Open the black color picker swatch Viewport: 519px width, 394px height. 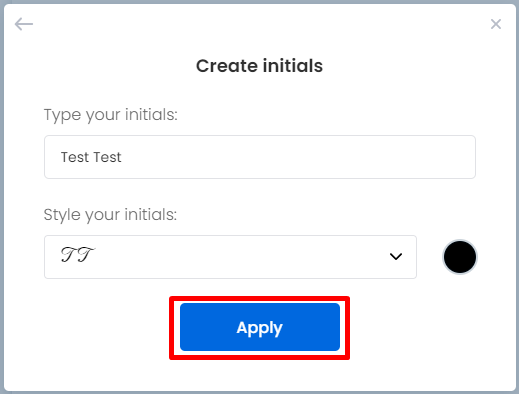pos(460,257)
